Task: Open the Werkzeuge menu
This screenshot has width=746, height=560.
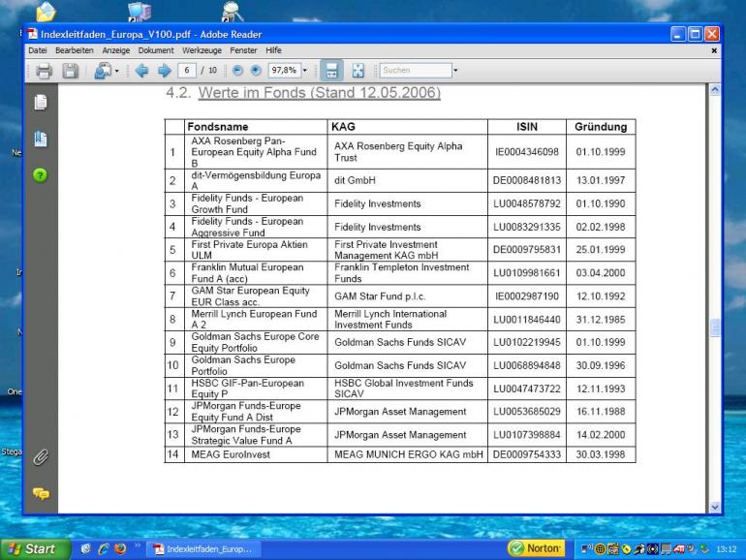Action: point(202,50)
